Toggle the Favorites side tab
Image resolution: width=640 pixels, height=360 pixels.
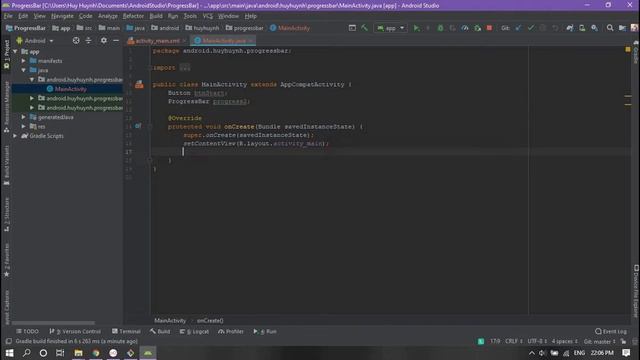click(x=7, y=260)
